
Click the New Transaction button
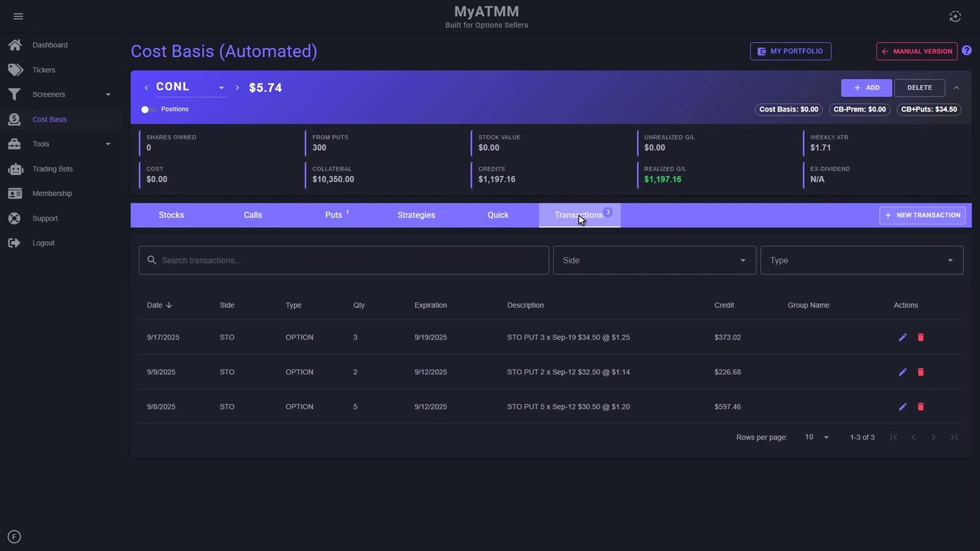click(x=923, y=215)
